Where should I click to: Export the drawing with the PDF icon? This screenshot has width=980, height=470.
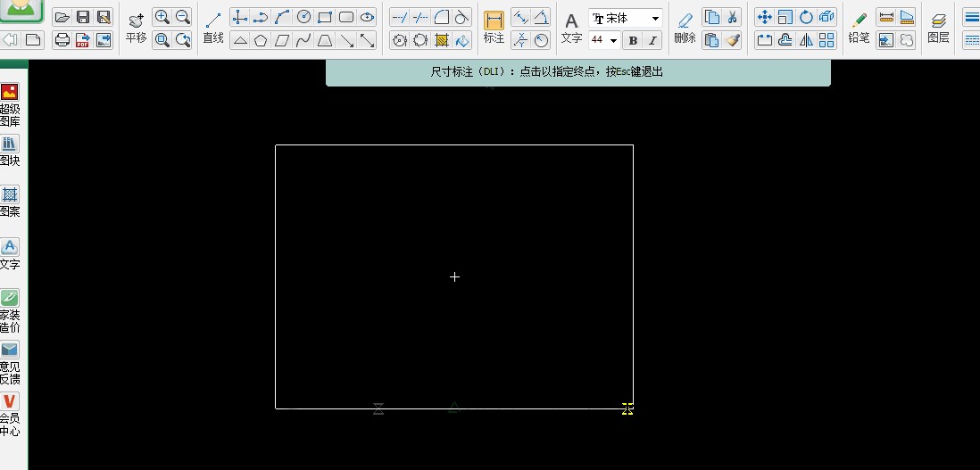pos(83,39)
